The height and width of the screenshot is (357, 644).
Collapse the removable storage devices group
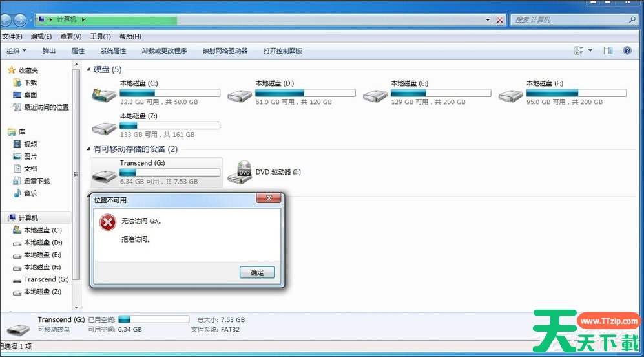pyautogui.click(x=89, y=149)
